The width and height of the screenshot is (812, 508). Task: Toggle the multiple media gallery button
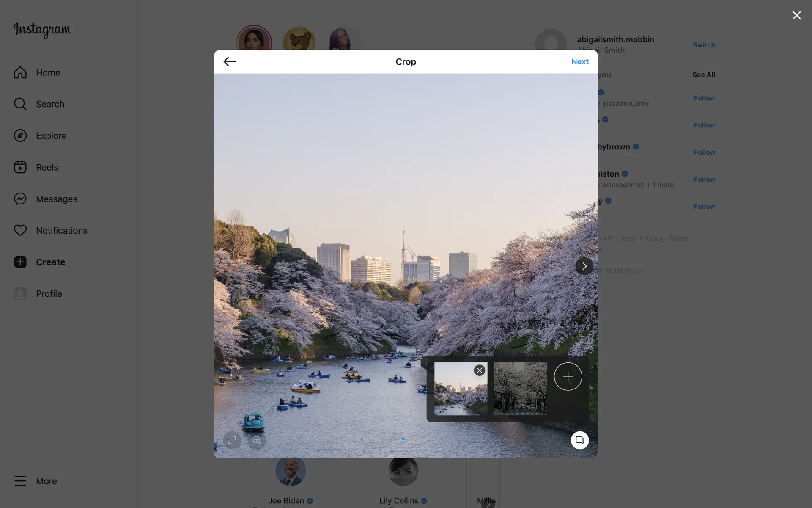(x=580, y=440)
